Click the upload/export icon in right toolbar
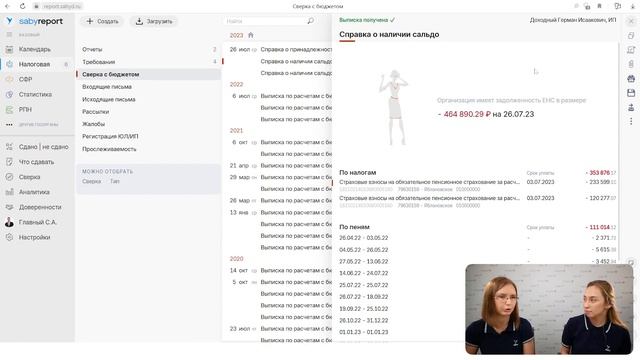Screen dimensions: 640x360 pyautogui.click(x=631, y=108)
